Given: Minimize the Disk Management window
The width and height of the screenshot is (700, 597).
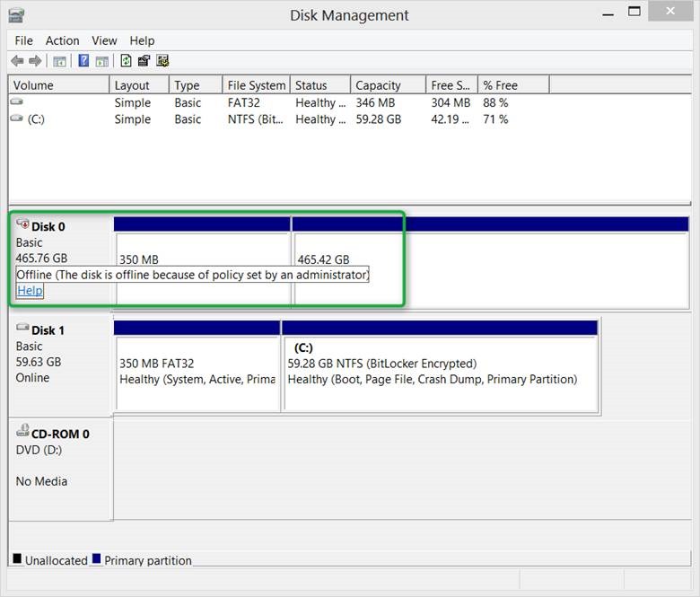Looking at the screenshot, I should pyautogui.click(x=608, y=14).
